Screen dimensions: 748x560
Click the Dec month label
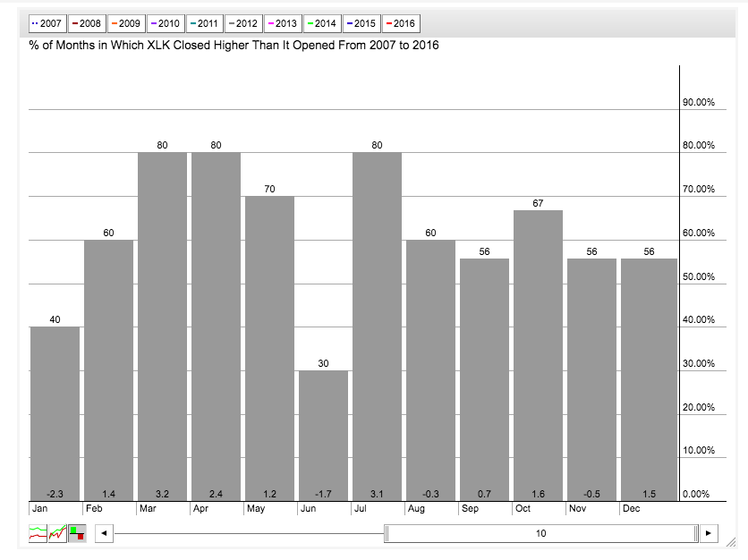click(631, 508)
